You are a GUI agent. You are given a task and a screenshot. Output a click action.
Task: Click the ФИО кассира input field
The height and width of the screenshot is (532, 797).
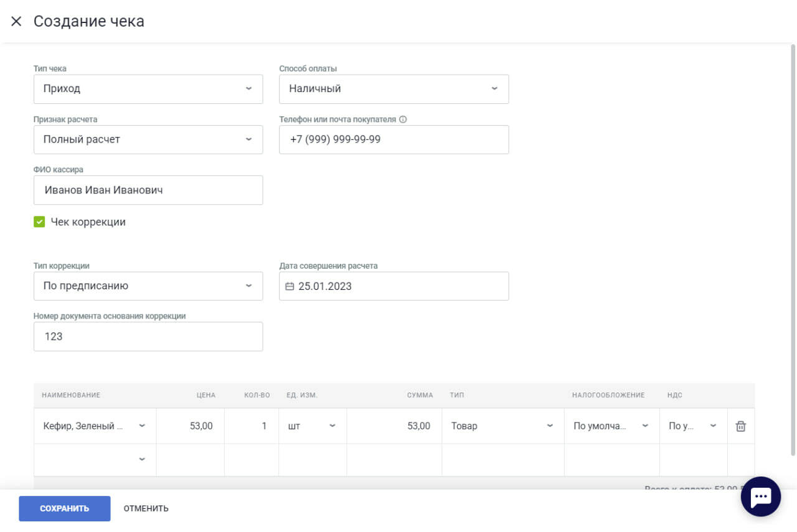tap(148, 190)
